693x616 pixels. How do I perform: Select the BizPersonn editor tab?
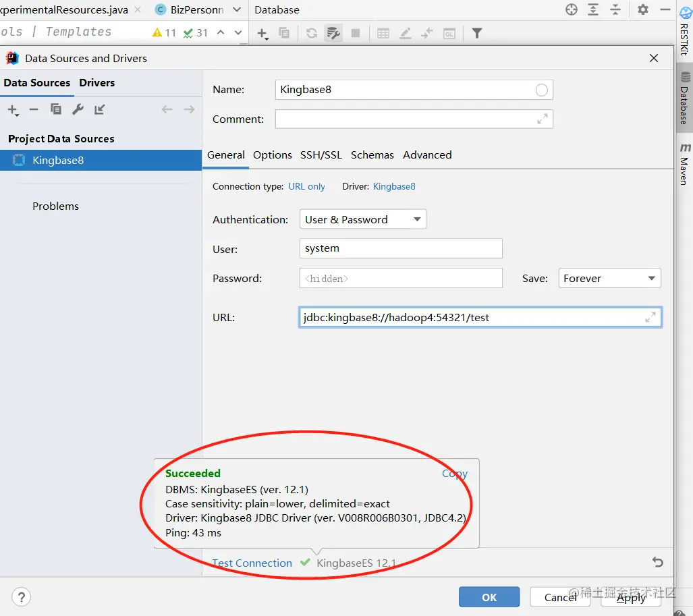click(x=190, y=9)
